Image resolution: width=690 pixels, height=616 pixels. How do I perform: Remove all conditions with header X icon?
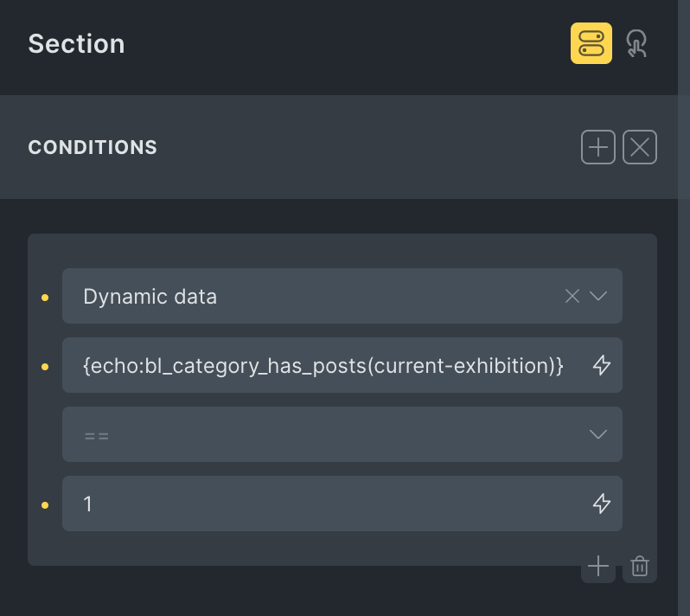640,147
